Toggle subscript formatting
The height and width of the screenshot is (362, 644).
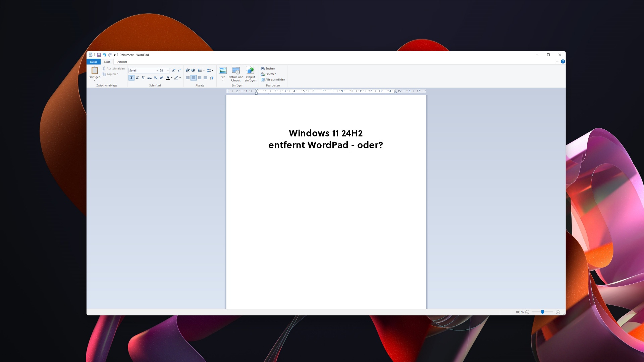point(155,78)
